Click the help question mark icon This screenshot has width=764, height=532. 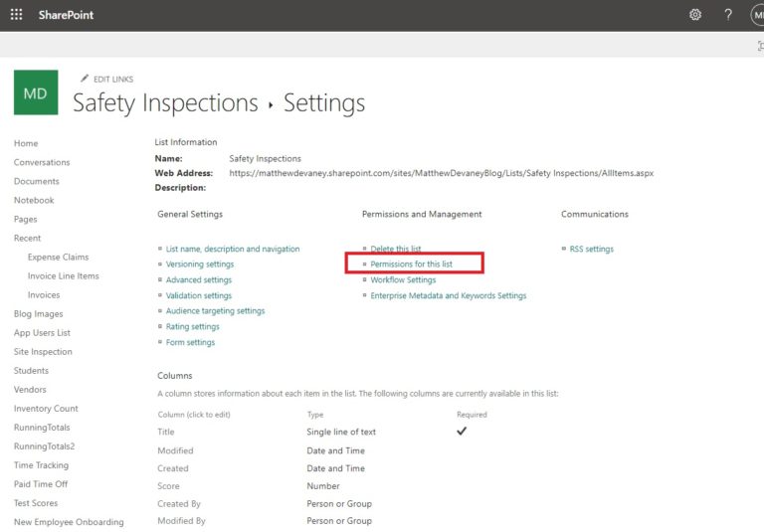coord(728,15)
